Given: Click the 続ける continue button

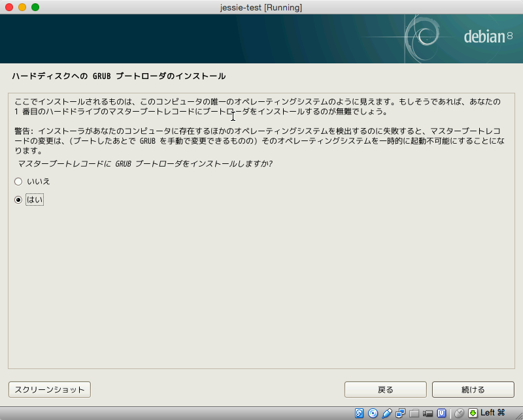Looking at the screenshot, I should [473, 390].
